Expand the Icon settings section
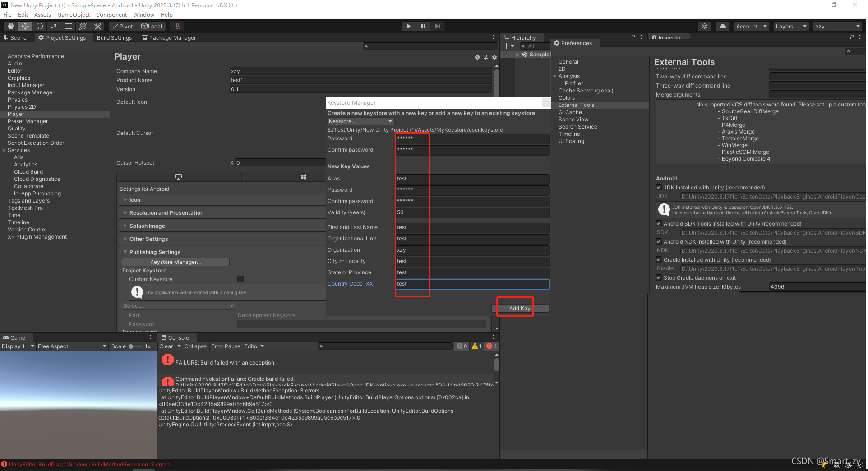Screen dimensions: 868x471 pos(125,199)
